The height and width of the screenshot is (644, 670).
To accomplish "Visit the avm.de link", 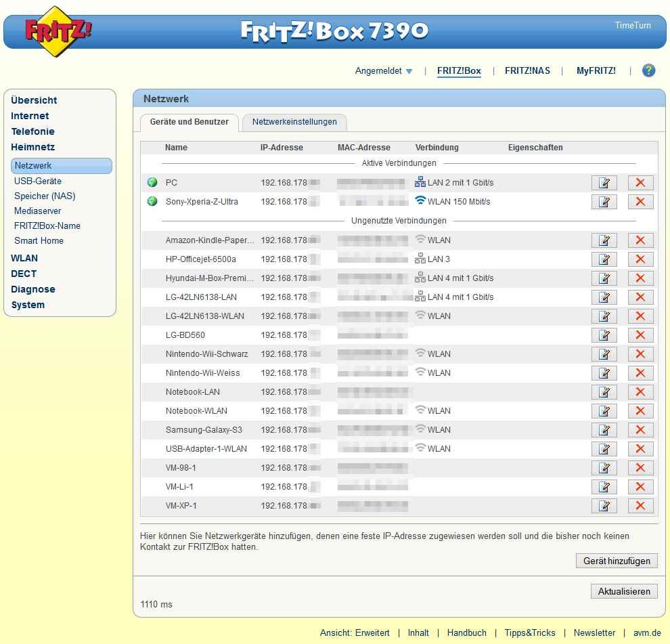I will coord(647,633).
